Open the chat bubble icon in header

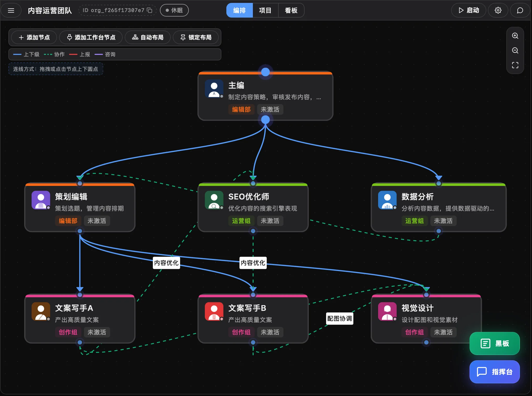[520, 10]
